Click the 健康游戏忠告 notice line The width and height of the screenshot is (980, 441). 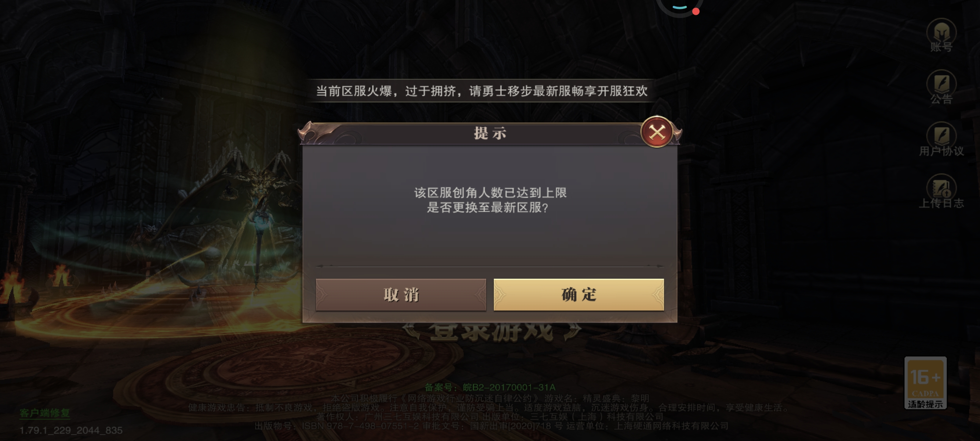(x=488, y=408)
